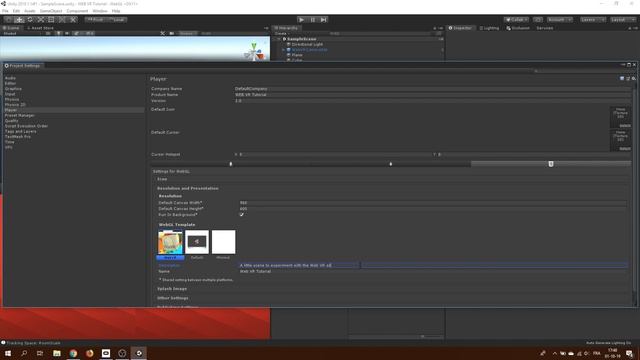
Task: Select the Minimal WebGL template thumbnail
Action: pyautogui.click(x=223, y=242)
